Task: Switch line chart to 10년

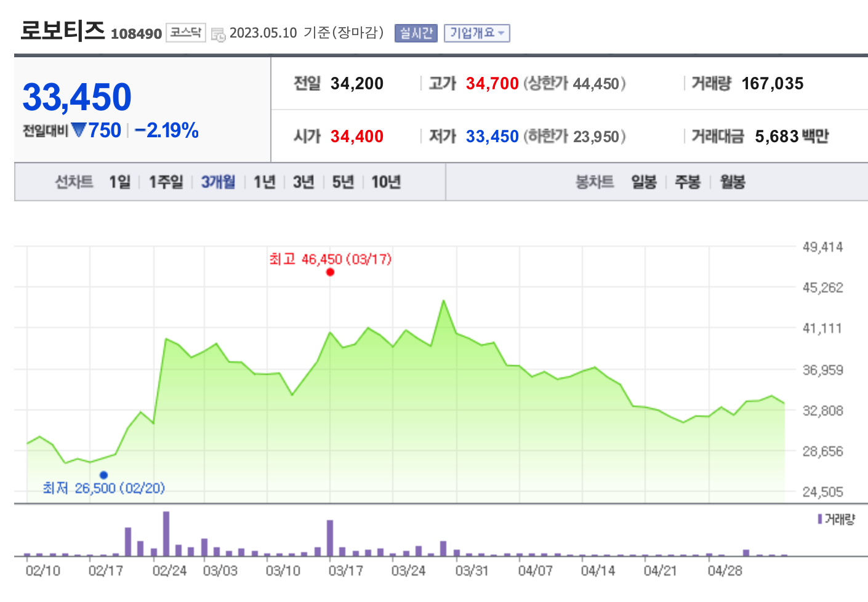Action: [x=386, y=182]
